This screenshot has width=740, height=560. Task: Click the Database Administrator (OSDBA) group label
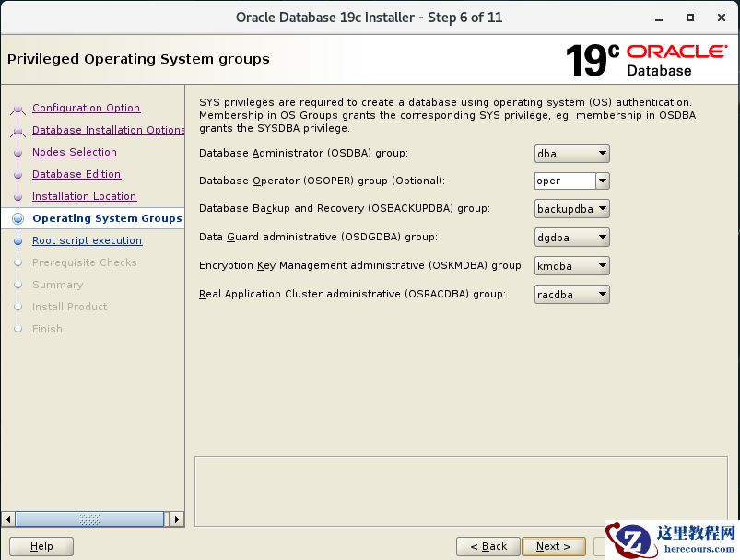(x=303, y=153)
